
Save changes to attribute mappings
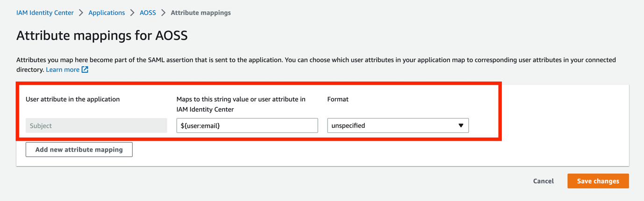point(598,181)
